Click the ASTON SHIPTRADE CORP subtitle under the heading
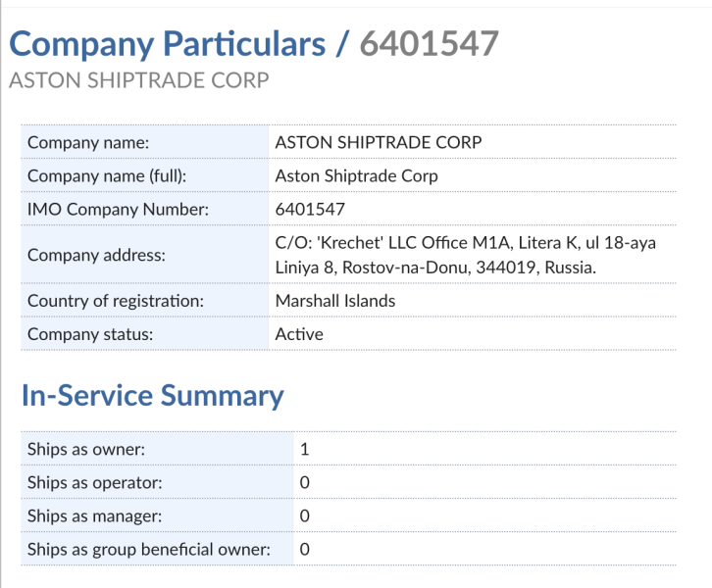Viewport: 712px width, 588px height. coord(138,80)
